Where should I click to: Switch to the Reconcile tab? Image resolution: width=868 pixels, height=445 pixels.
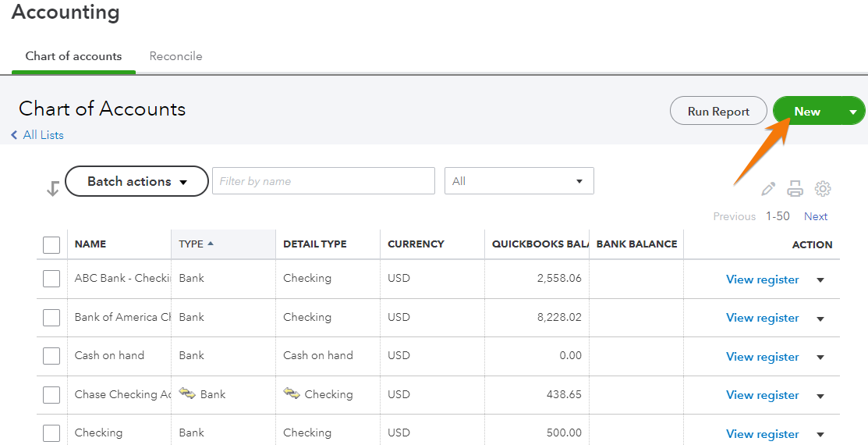(x=175, y=56)
